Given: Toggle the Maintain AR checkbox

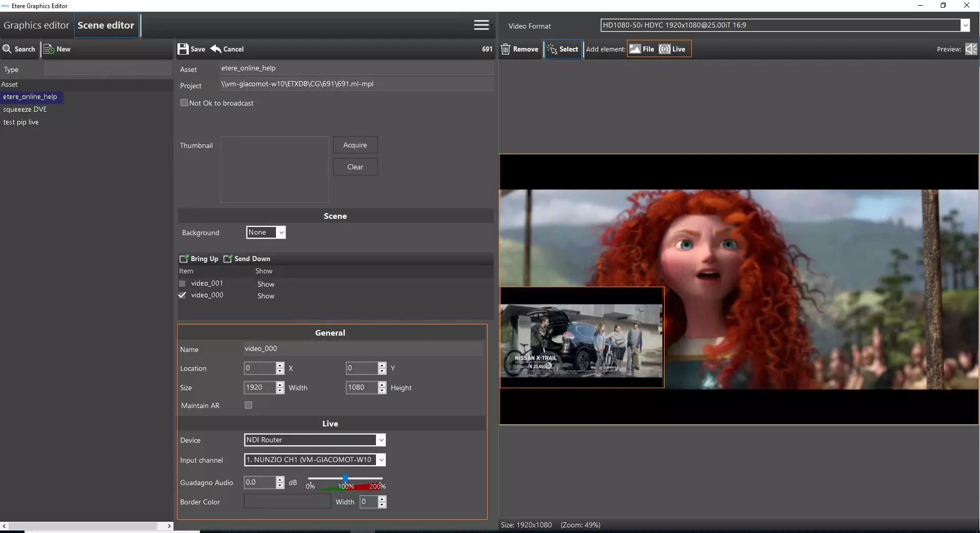Looking at the screenshot, I should 248,405.
